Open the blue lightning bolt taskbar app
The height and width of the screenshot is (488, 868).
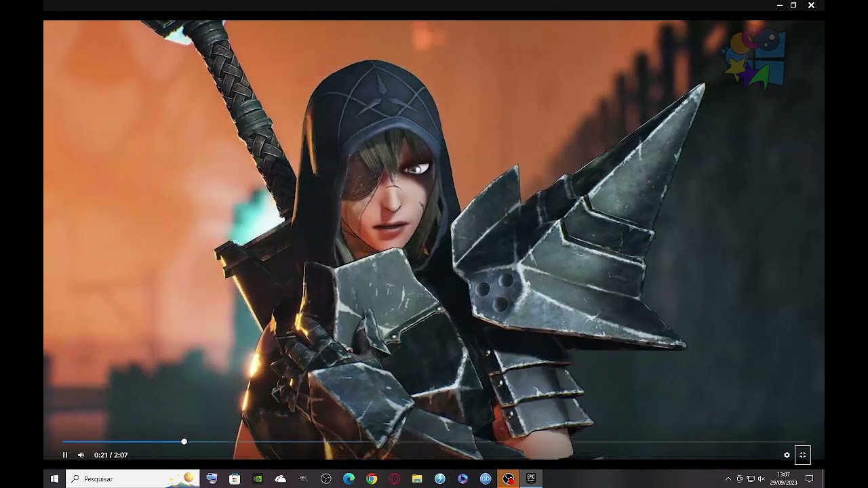(x=440, y=479)
